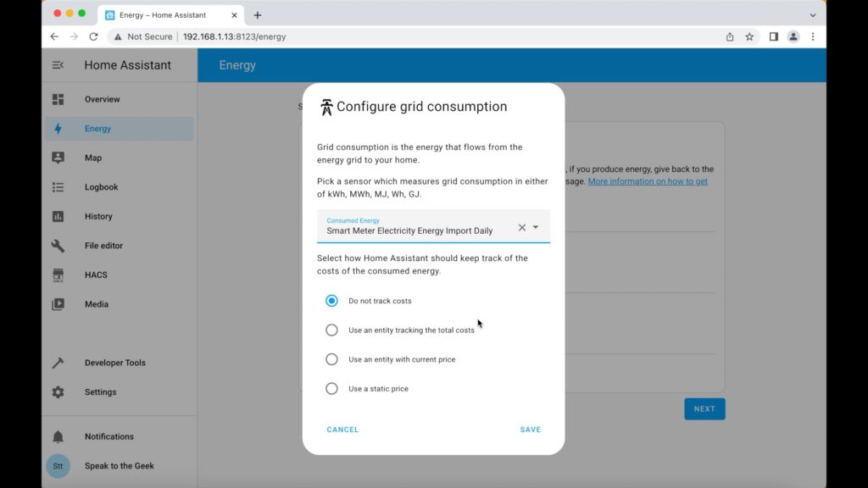
Task: Open the Overview dashboard icon
Action: 58,99
